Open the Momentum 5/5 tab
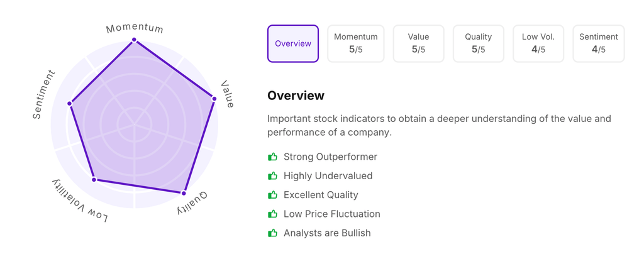This screenshot has width=644, height=254. coord(356,43)
